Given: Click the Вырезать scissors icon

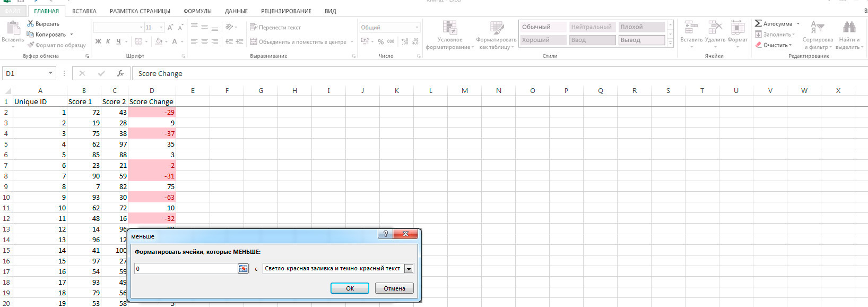Looking at the screenshot, I should point(31,24).
